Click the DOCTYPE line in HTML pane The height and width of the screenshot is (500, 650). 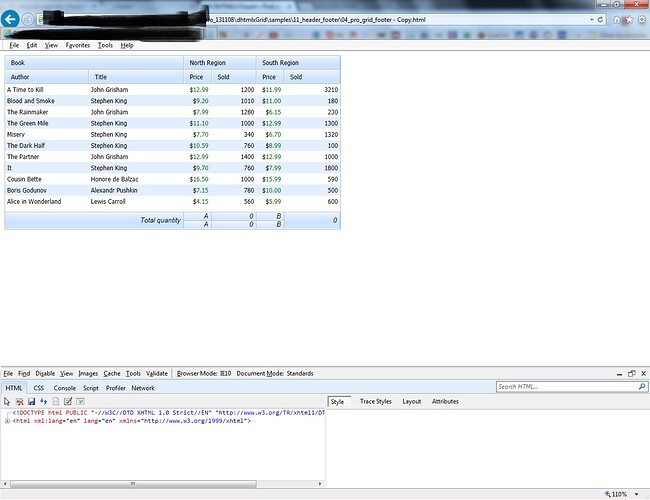(169, 413)
